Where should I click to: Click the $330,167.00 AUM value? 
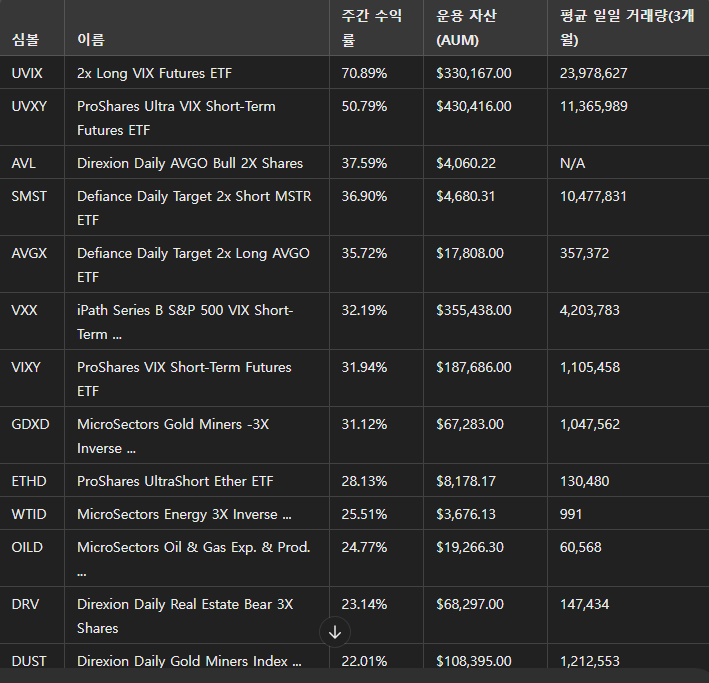(x=474, y=73)
